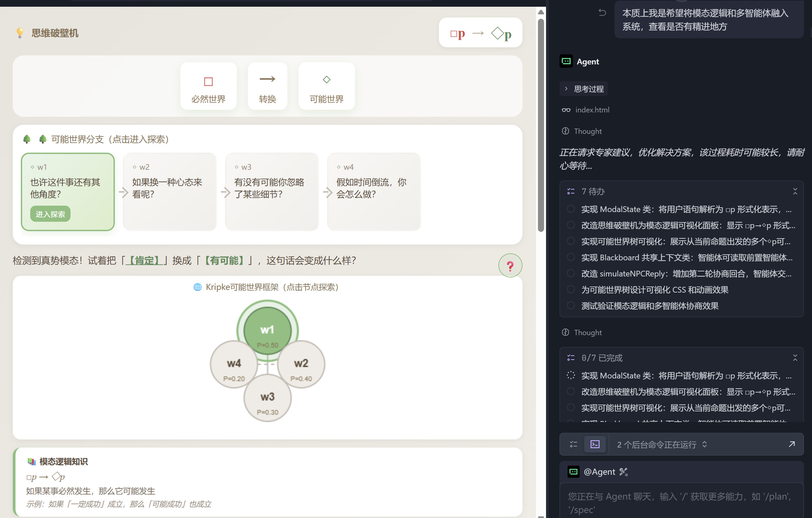Open the terminal icon in the bottom bar

pyautogui.click(x=595, y=444)
